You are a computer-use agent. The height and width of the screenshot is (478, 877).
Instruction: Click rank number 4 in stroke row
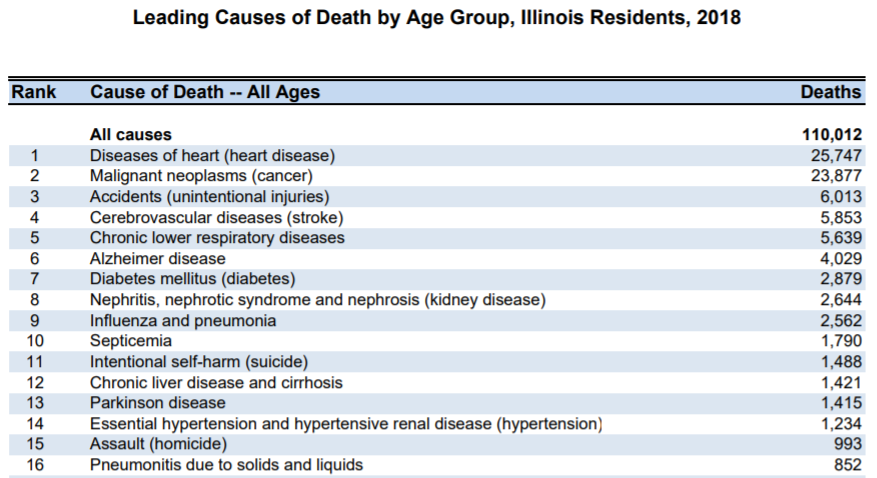35,217
